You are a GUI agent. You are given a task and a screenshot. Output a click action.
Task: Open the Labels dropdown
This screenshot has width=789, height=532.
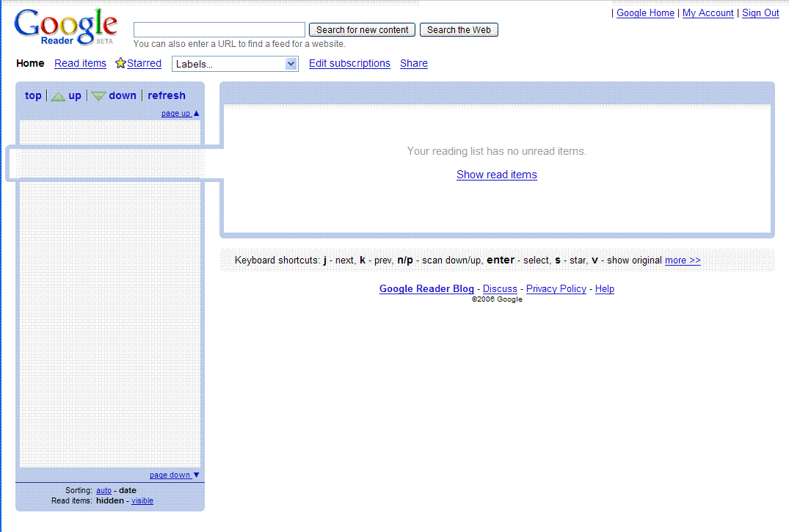tap(235, 64)
